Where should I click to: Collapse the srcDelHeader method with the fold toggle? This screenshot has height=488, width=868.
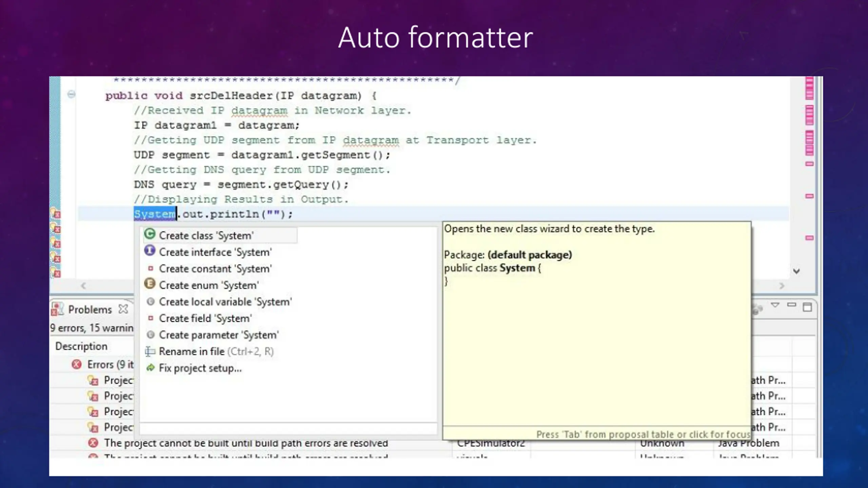(71, 94)
